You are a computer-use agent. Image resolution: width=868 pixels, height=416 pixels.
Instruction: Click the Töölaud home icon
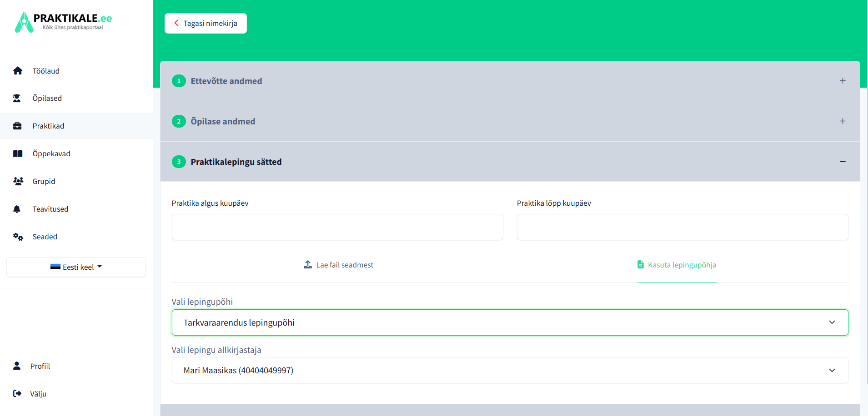(x=18, y=71)
